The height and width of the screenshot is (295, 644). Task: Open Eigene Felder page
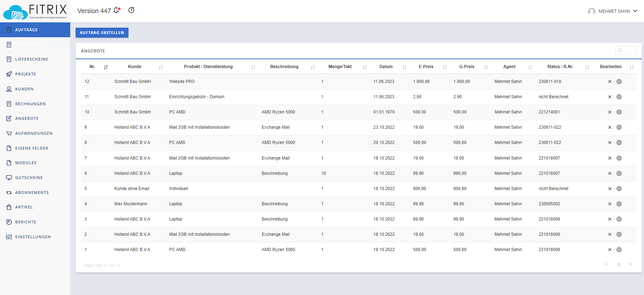pyautogui.click(x=35, y=148)
